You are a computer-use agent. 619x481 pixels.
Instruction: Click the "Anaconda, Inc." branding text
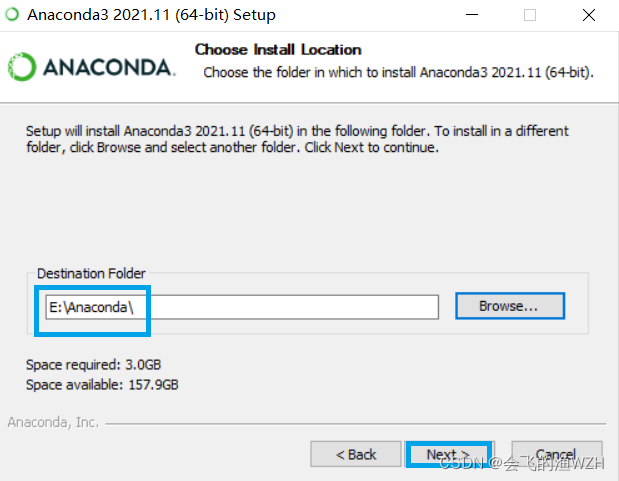(53, 422)
